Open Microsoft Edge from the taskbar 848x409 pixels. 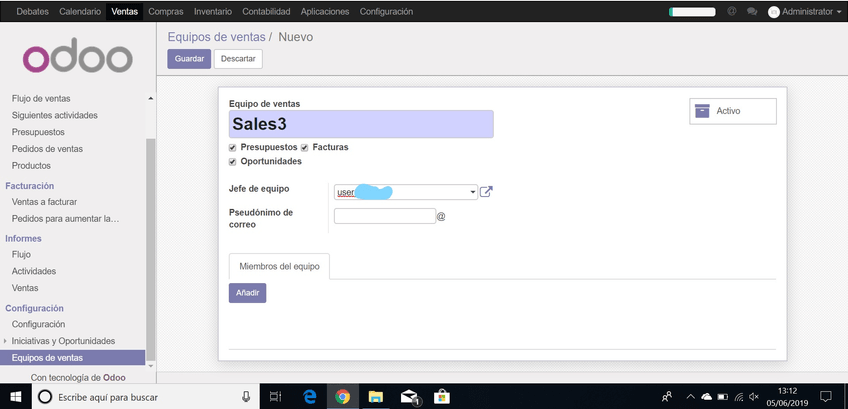click(x=310, y=397)
